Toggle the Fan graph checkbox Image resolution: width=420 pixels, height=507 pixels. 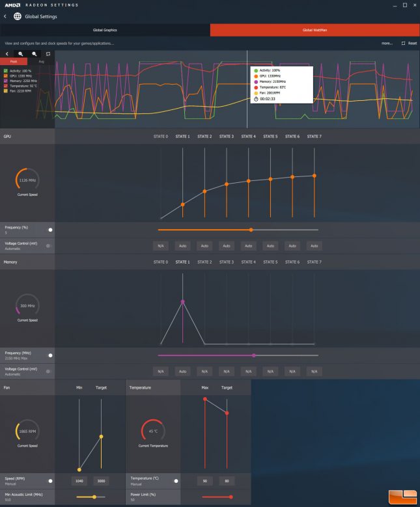[5, 91]
